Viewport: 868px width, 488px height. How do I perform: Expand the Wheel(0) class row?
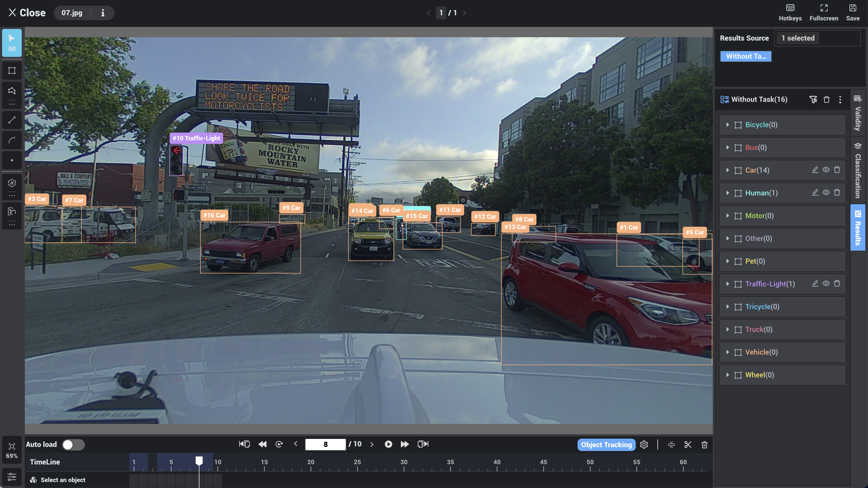[x=728, y=375]
